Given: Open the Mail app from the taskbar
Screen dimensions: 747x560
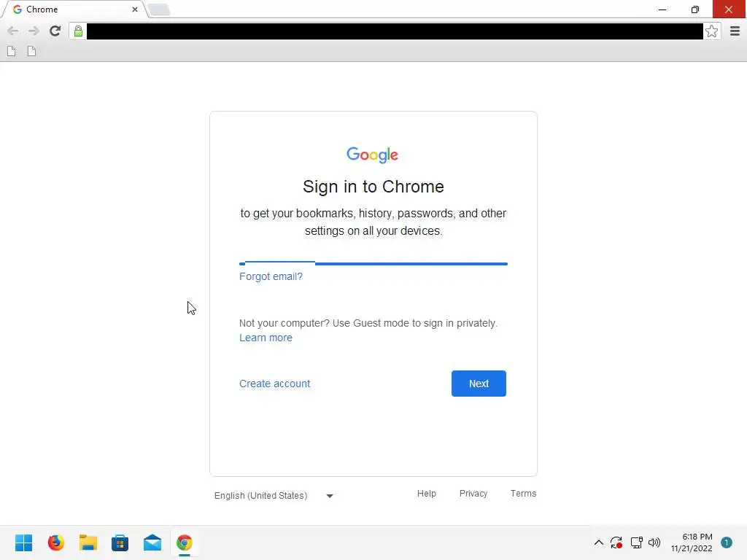Looking at the screenshot, I should tap(152, 542).
